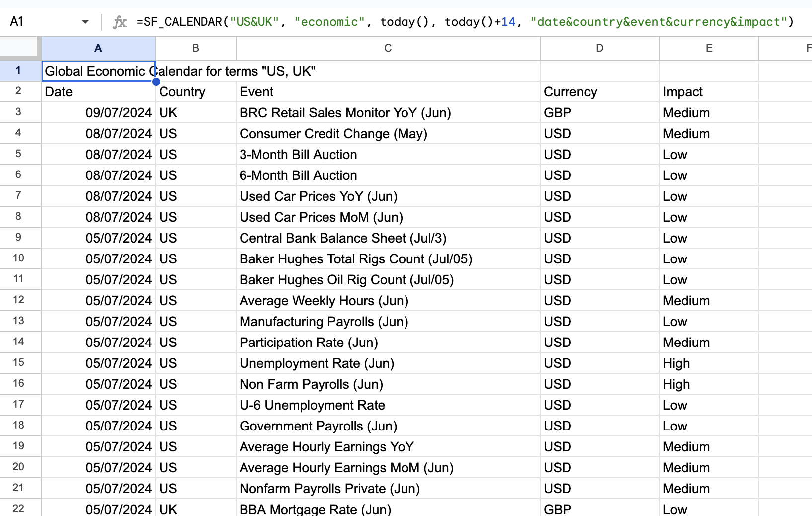Viewport: 812px width, 516px height.
Task: Select Unemployment Rate (Jun) cell
Action: [x=388, y=363]
